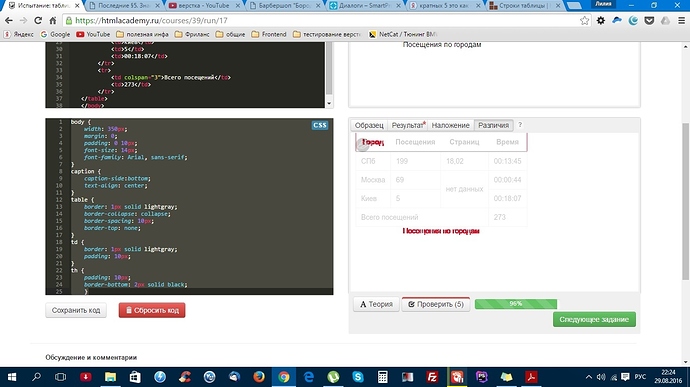Click the 95% progress bar
This screenshot has width=690, height=387.
(516, 304)
